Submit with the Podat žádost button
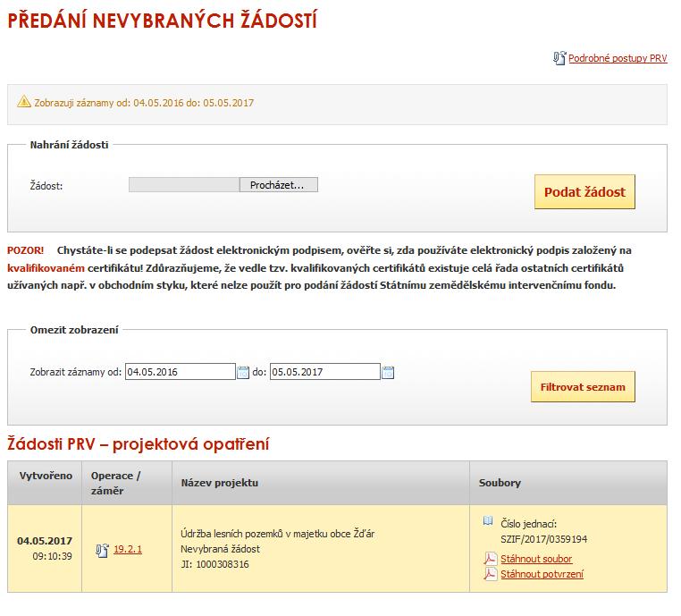The height and width of the screenshot is (616, 681). [584, 191]
